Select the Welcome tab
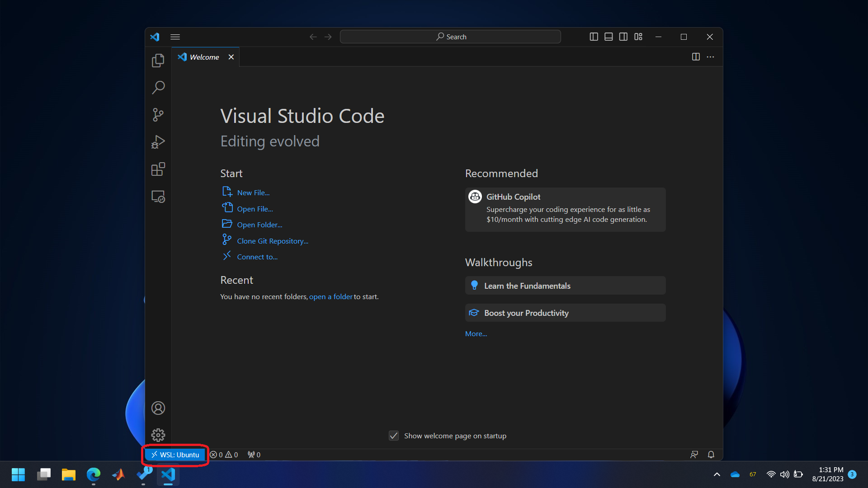The height and width of the screenshot is (488, 868). (204, 57)
